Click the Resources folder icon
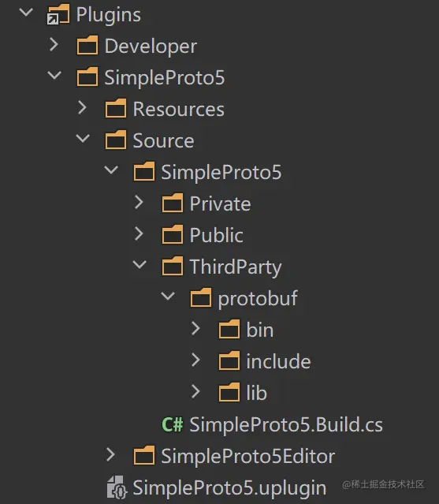The height and width of the screenshot is (504, 439). point(116,108)
